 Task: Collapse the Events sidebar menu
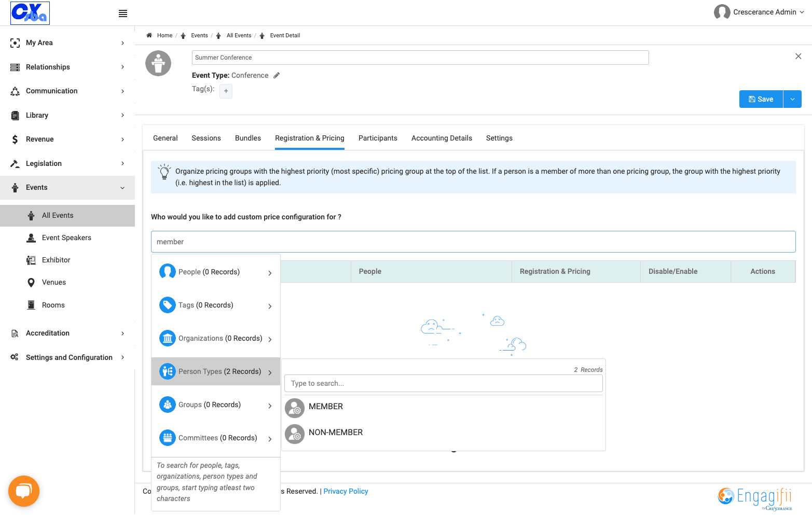pyautogui.click(x=67, y=187)
